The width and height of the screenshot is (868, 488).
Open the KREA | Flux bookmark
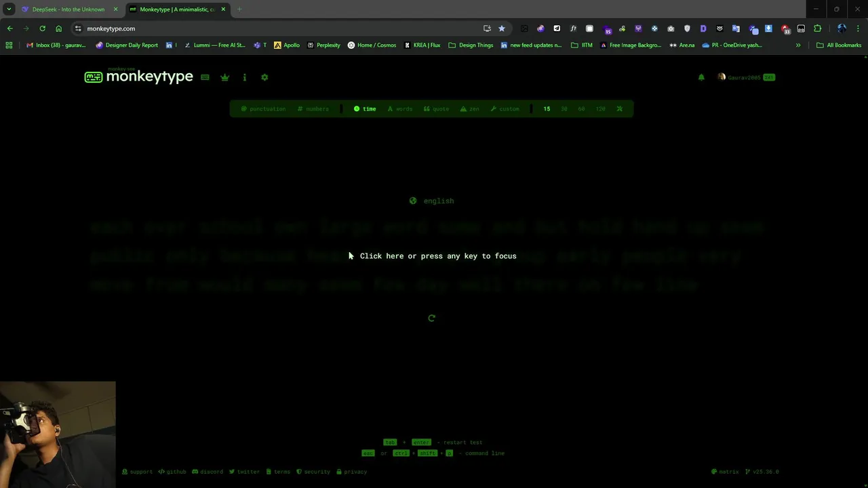[x=422, y=45]
